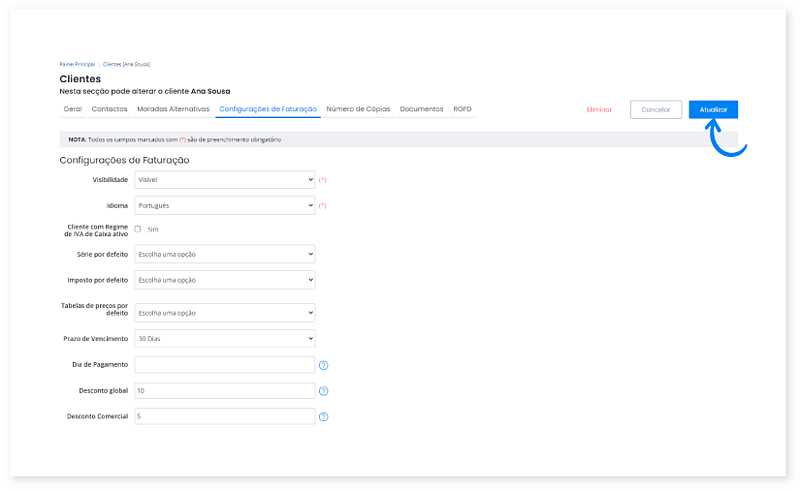Image resolution: width=800 pixels, height=491 pixels.
Task: Select the Prazo de Vencimento dropdown
Action: click(x=225, y=339)
